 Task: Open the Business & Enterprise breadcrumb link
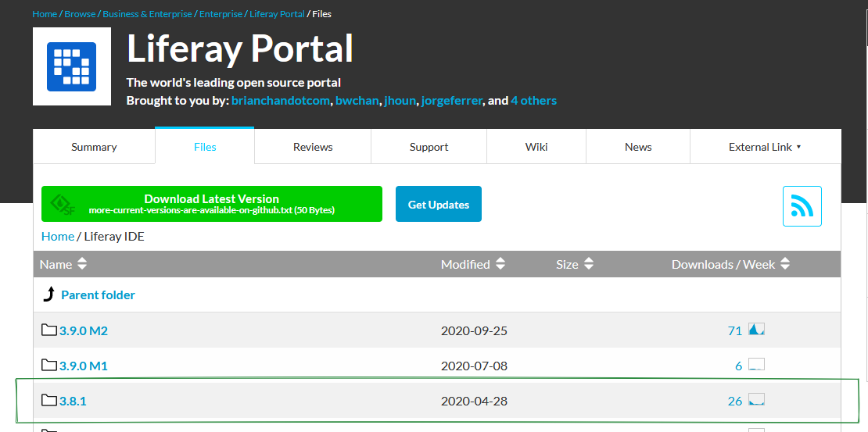click(x=147, y=14)
